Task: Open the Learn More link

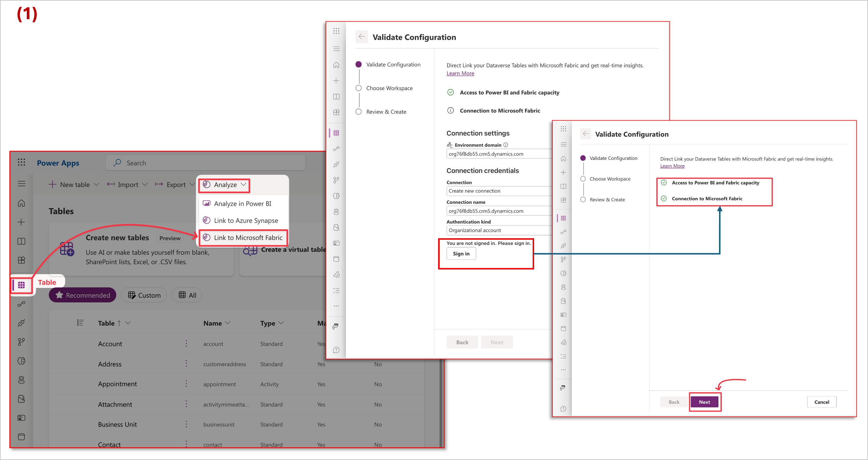Action: coord(460,73)
